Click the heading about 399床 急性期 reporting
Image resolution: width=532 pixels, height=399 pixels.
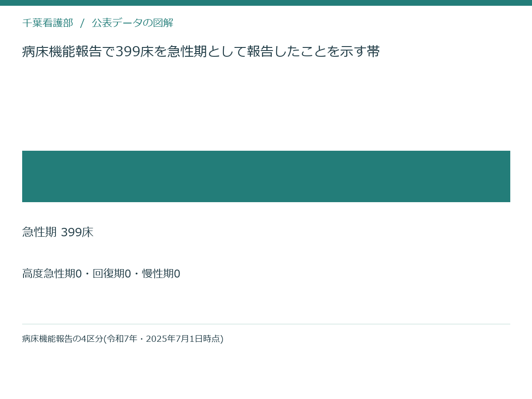[201, 51]
